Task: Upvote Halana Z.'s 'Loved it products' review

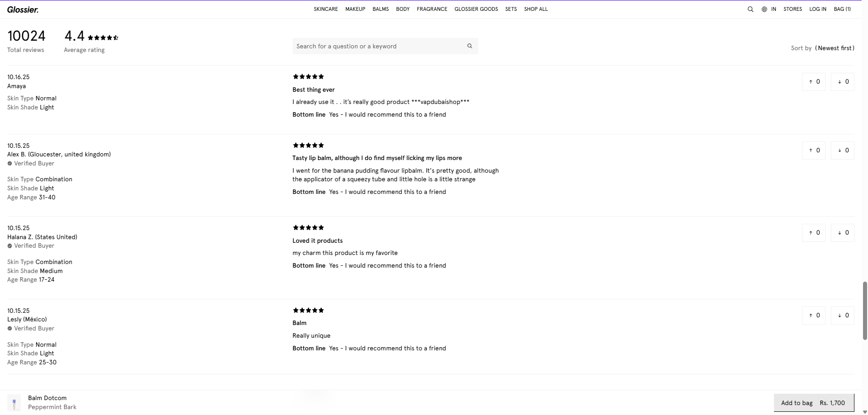Action: click(814, 233)
